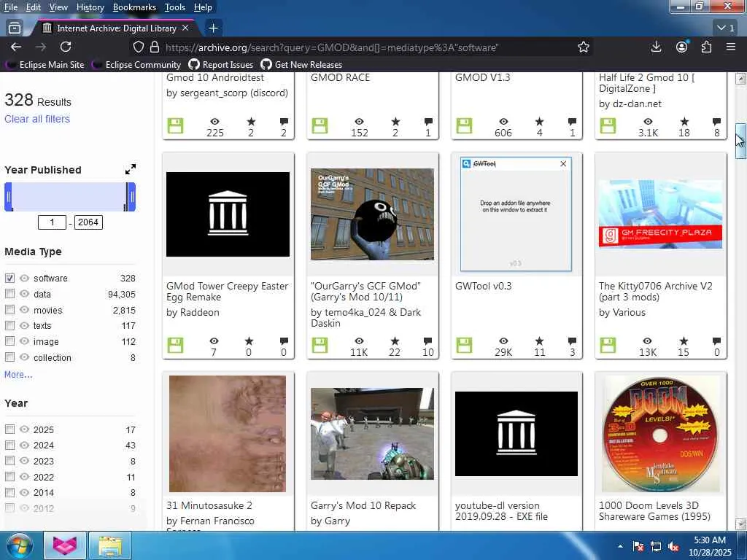The image size is (747, 560).
Task: Check the image media type checkbox
Action: tap(9, 341)
